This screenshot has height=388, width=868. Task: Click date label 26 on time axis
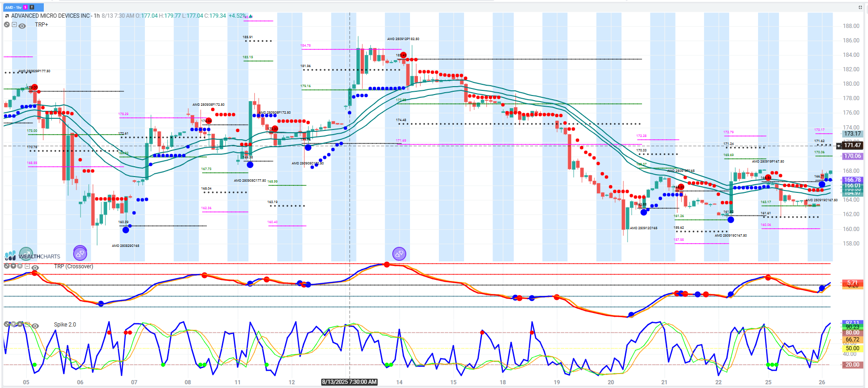pos(822,382)
